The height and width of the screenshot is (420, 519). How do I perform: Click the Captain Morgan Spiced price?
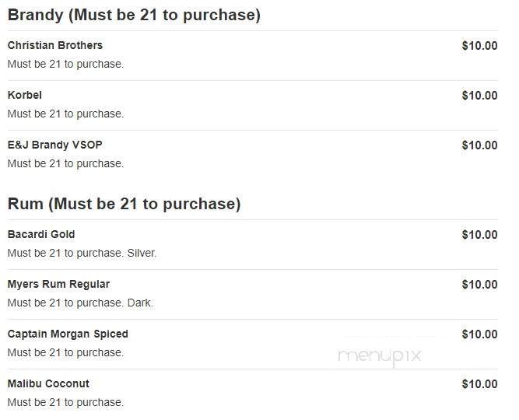point(479,334)
